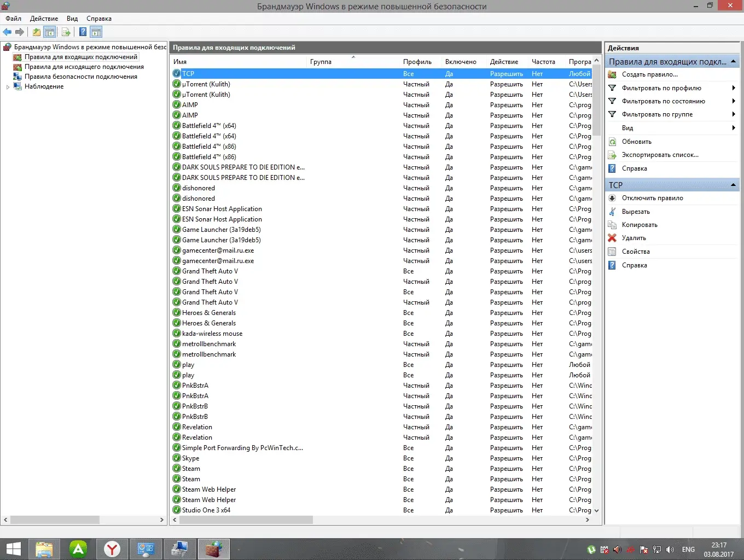
Task: Click the Копировать pages icon
Action: tap(612, 225)
